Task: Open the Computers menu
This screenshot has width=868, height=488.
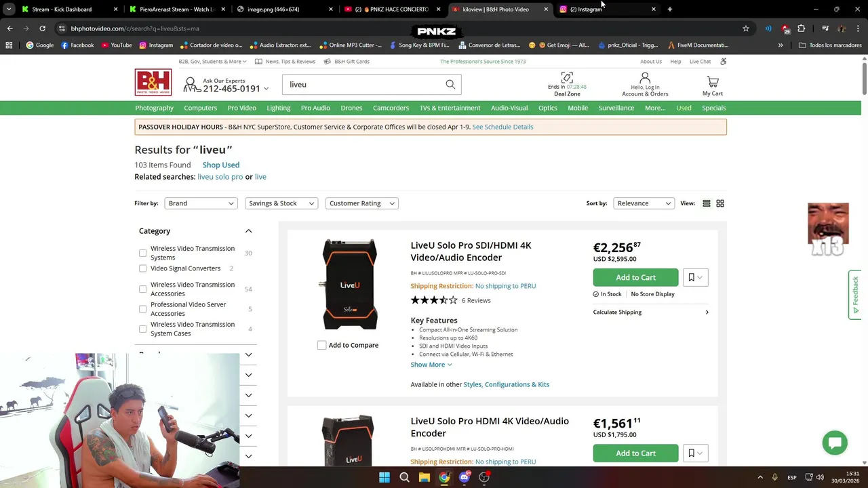Action: (x=200, y=108)
